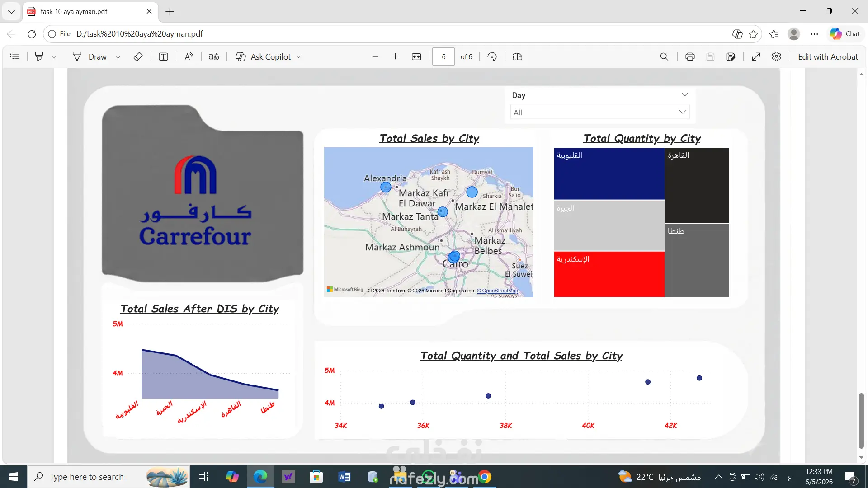Click the Alexandria bubble on the map
The height and width of the screenshot is (488, 868).
(x=386, y=187)
